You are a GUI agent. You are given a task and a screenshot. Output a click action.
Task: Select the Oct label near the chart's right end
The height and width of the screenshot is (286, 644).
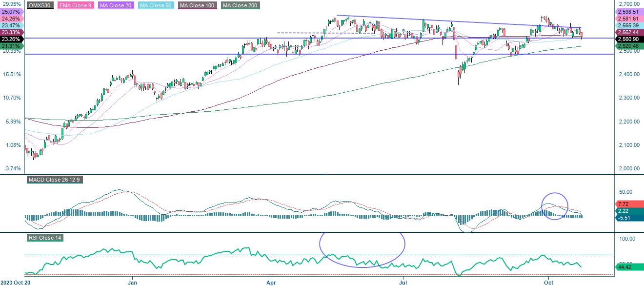coord(549,282)
